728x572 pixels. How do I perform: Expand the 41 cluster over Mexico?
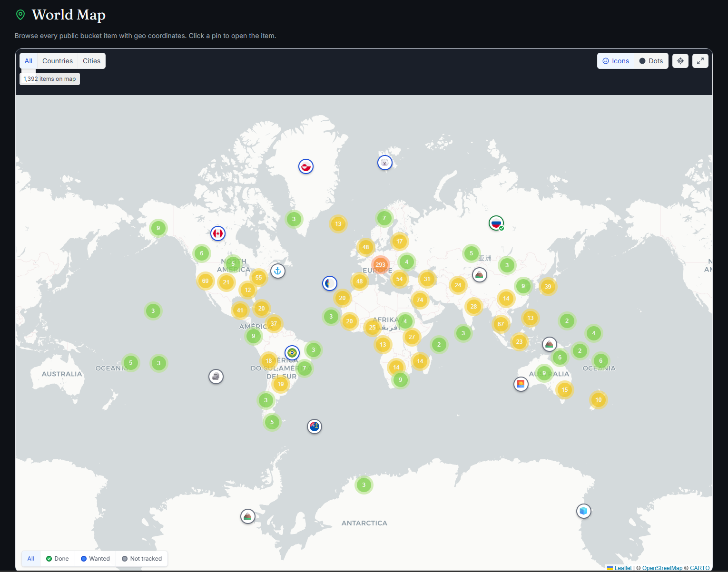(240, 310)
